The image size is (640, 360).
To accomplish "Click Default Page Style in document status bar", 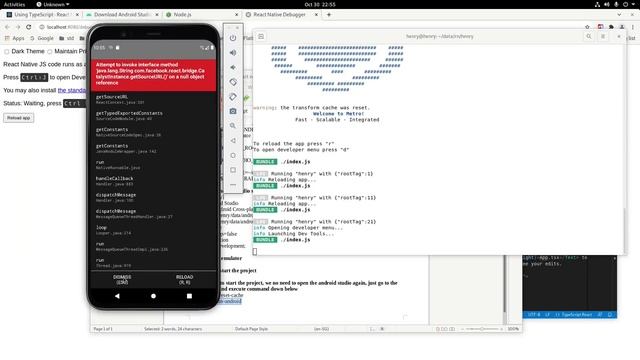I will [x=251, y=329].
